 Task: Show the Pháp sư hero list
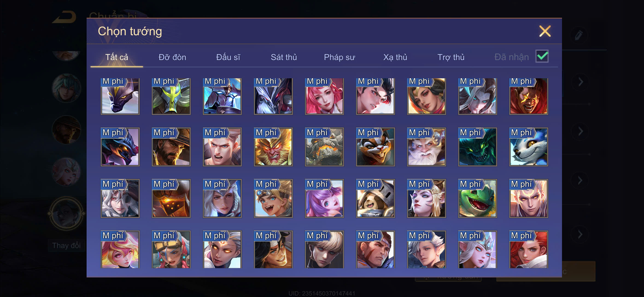tap(339, 57)
